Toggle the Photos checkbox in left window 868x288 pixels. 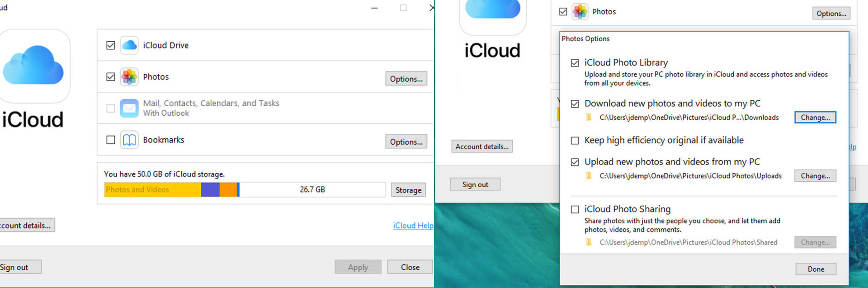[111, 77]
